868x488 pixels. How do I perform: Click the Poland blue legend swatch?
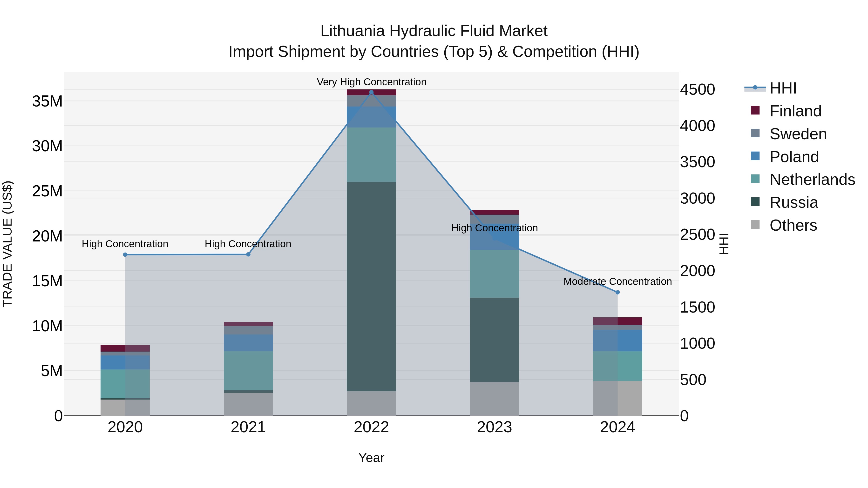coord(755,156)
